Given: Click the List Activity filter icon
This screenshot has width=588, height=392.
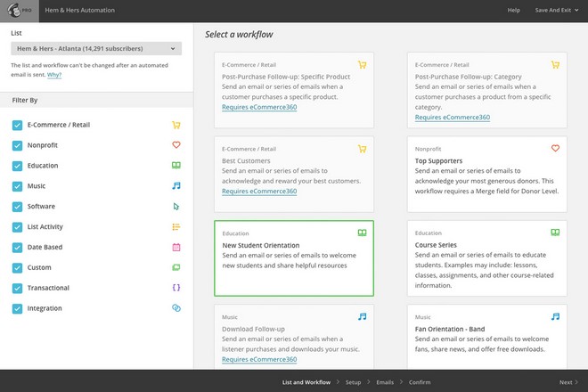Looking at the screenshot, I should pyautogui.click(x=176, y=227).
